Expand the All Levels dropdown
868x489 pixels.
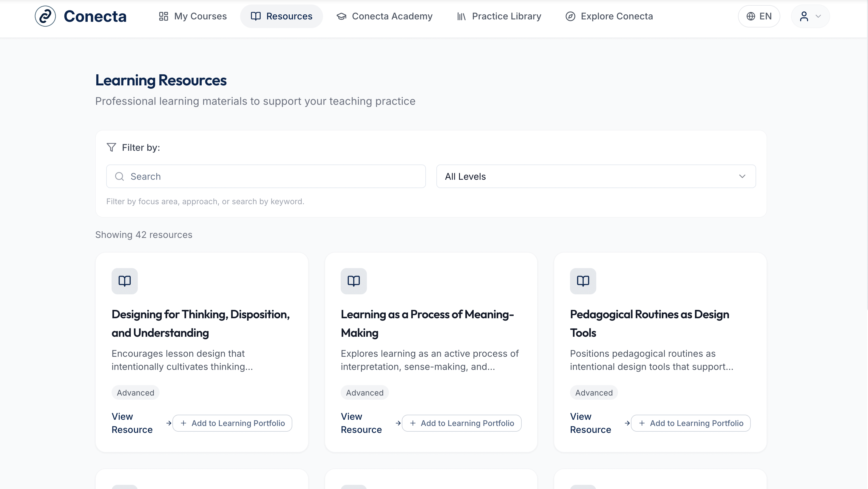click(x=596, y=176)
